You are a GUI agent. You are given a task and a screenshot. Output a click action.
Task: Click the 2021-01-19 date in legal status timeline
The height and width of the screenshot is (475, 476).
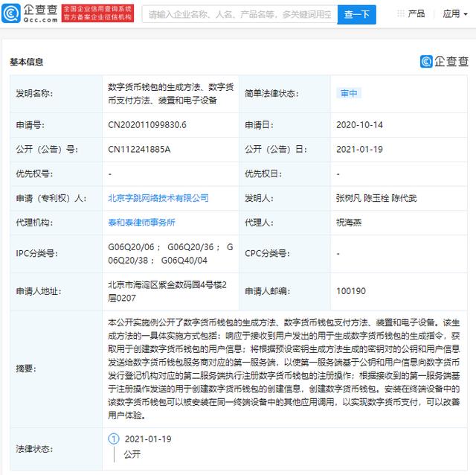click(x=148, y=439)
